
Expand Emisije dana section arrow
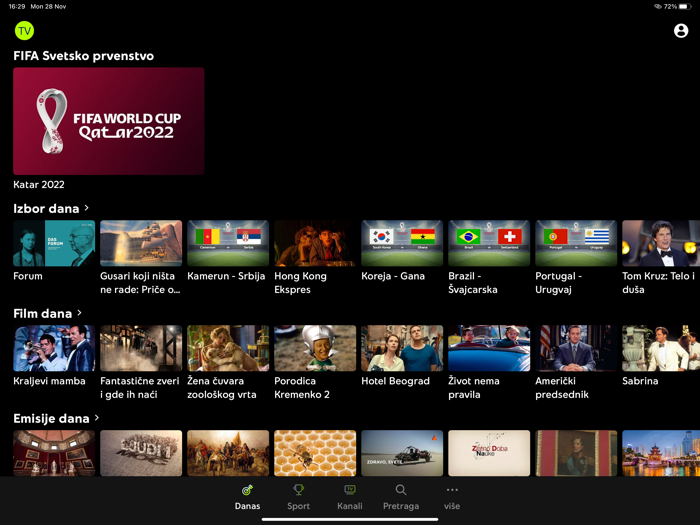(96, 418)
